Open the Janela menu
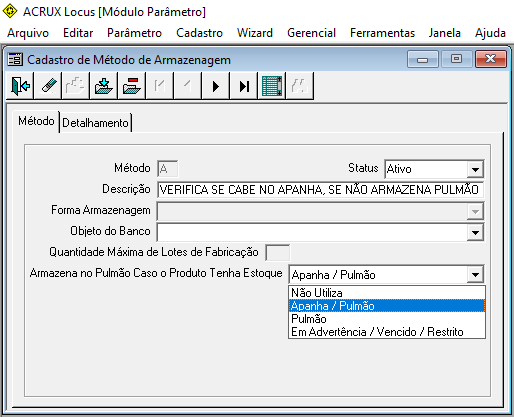The image size is (514, 417). pyautogui.click(x=445, y=33)
